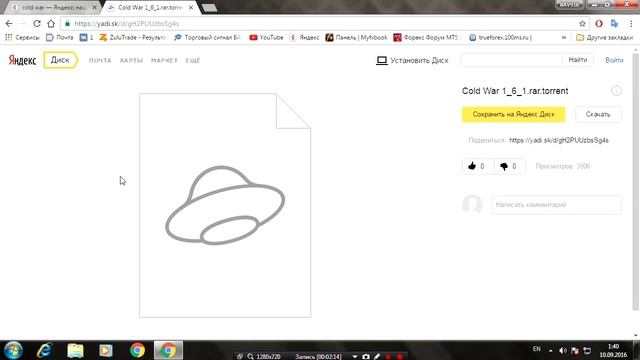Click Сохранить на Яндекс Диск button
640x360 pixels.
[513, 114]
